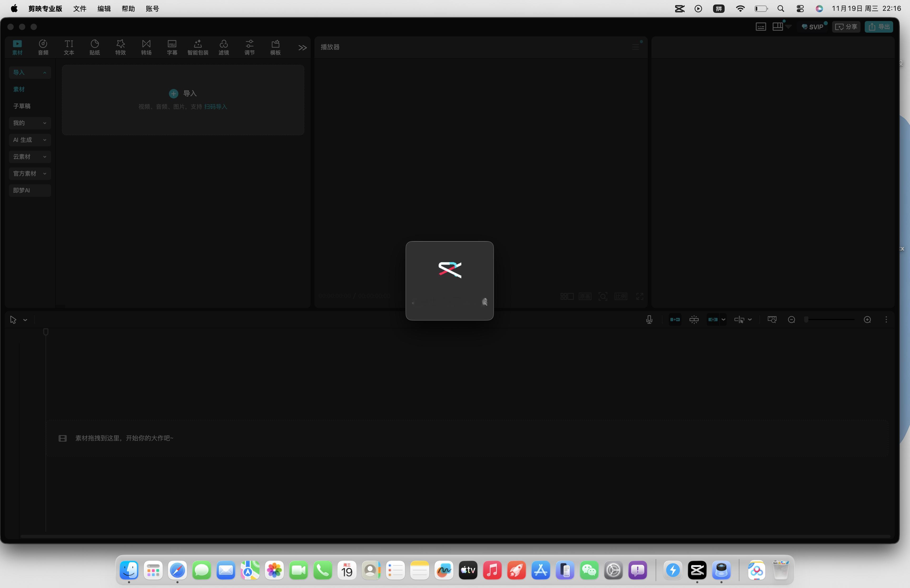Screen dimensions: 910x588
Task: Open the 滤镜 filters panel
Action: [223, 47]
